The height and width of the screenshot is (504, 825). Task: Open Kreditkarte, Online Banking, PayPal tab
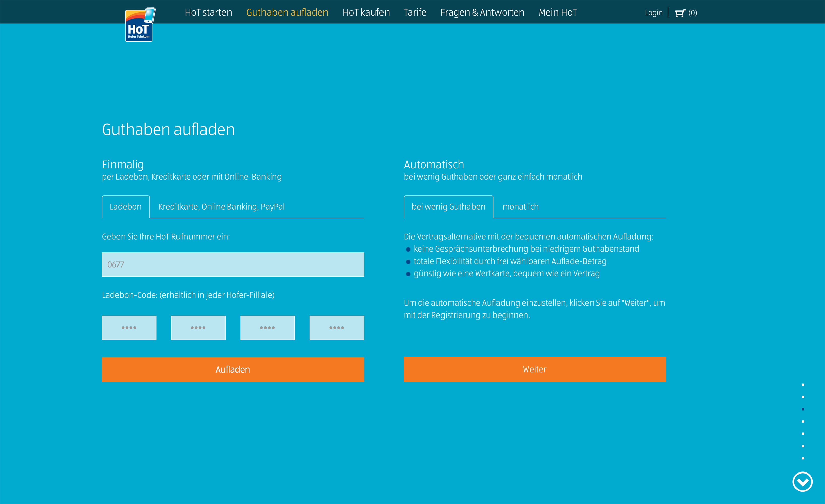pos(221,207)
